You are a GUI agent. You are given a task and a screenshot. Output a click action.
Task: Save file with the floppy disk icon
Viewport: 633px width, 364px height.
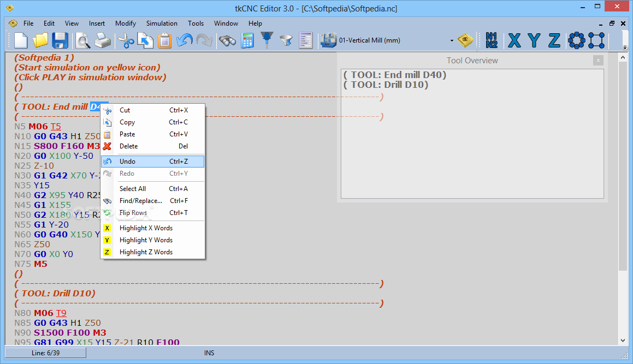pyautogui.click(x=60, y=40)
